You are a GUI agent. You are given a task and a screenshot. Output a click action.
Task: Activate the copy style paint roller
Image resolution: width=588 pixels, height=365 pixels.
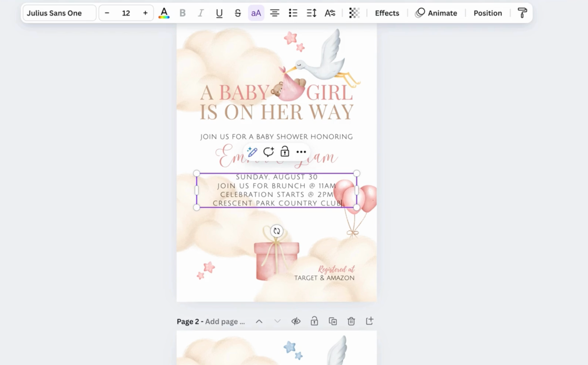tap(522, 13)
